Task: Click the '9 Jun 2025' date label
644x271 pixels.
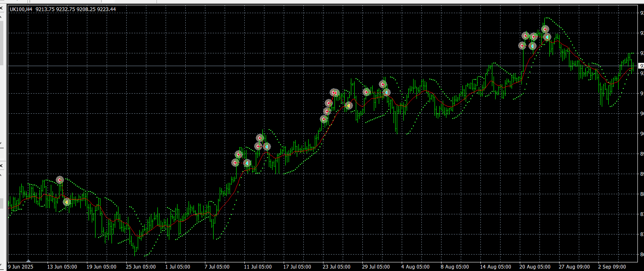Action: pyautogui.click(x=20, y=266)
